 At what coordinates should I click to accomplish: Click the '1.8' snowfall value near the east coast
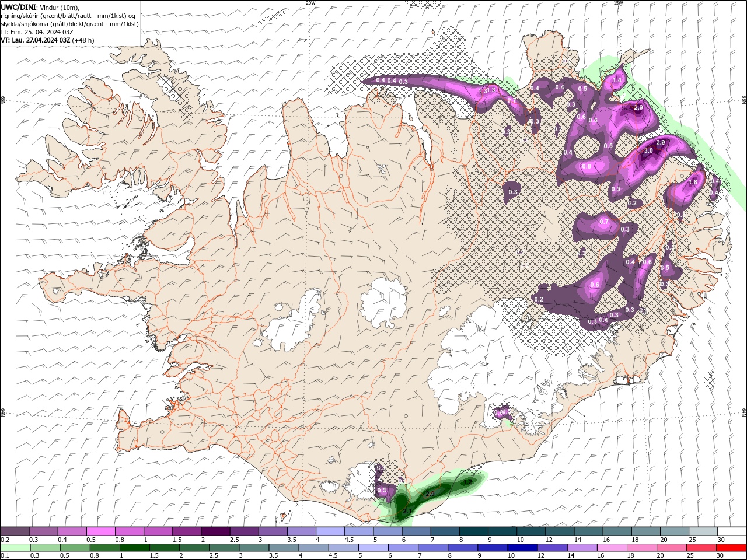pyautogui.click(x=693, y=182)
